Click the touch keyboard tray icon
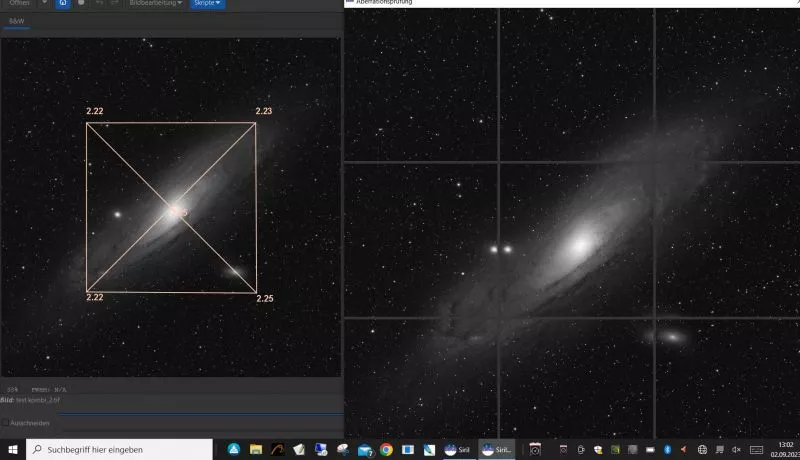The height and width of the screenshot is (460, 800). pos(757,449)
